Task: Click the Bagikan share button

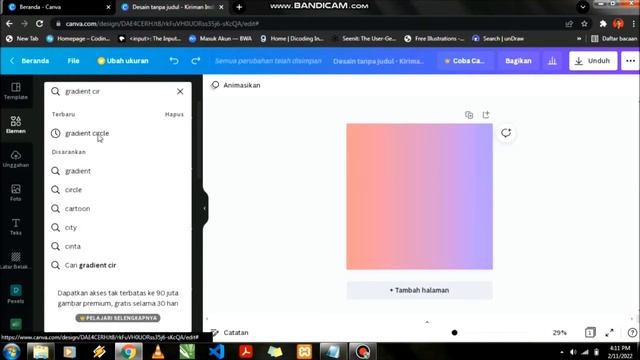Action: pos(518,61)
